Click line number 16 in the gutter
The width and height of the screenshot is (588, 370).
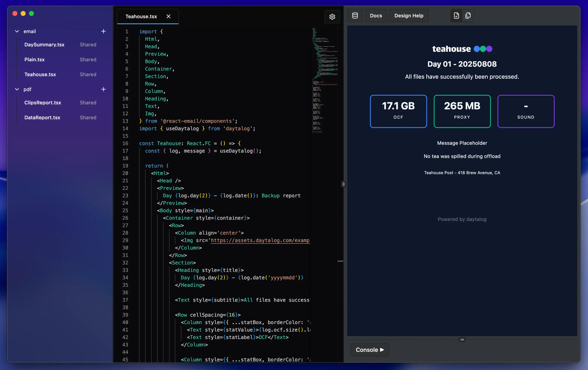pos(125,144)
